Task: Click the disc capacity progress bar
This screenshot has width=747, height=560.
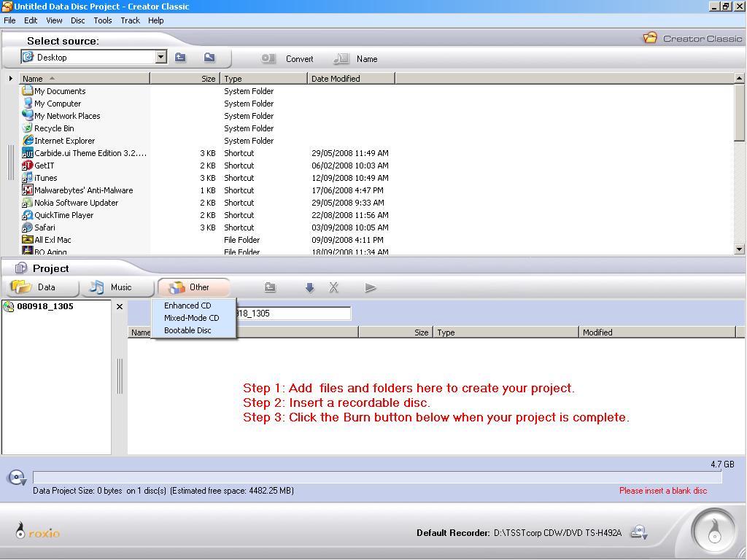Action: point(377,477)
